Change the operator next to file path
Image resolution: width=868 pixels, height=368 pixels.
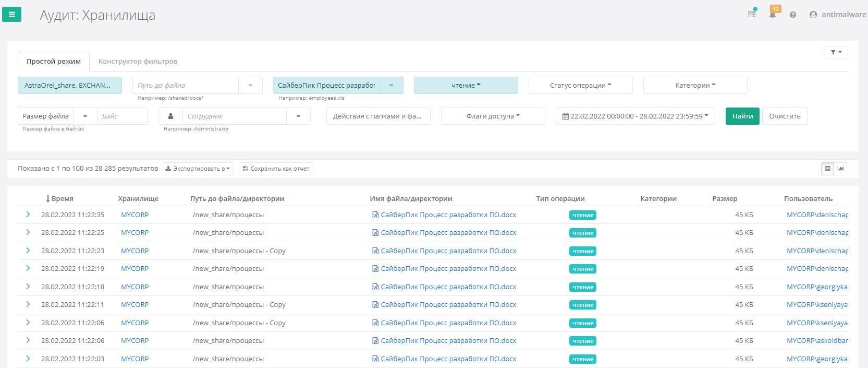click(250, 85)
